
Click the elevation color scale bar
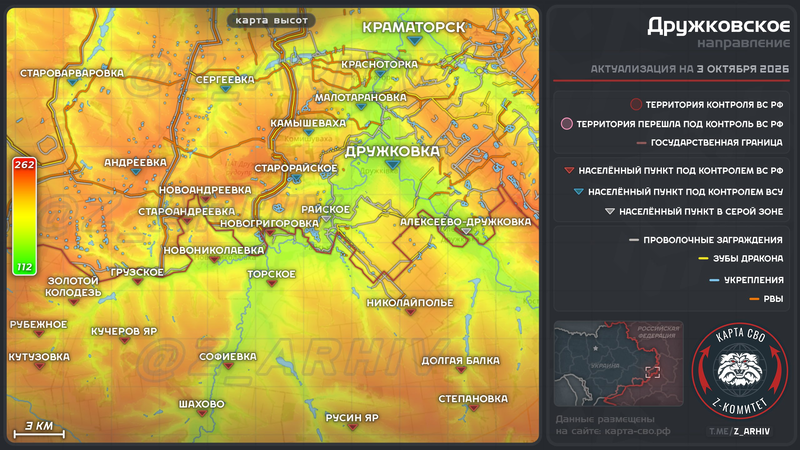[x=24, y=216]
